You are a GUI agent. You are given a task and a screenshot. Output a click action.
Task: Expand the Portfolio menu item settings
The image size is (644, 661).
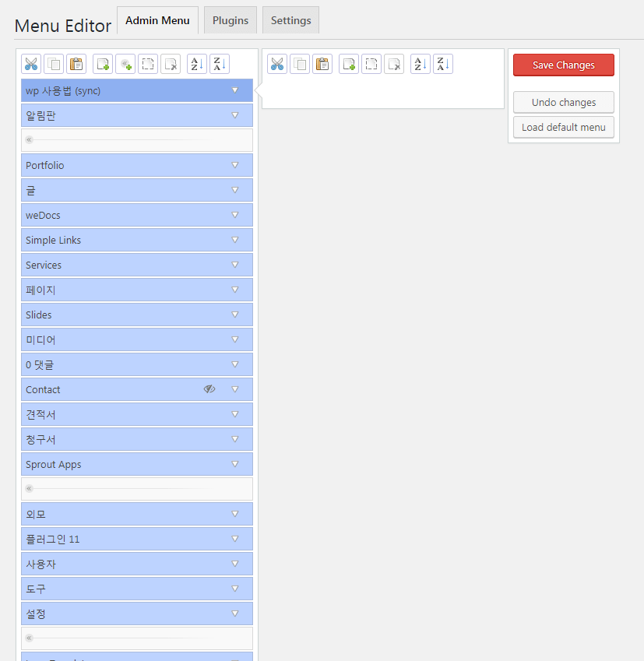pyautogui.click(x=235, y=165)
